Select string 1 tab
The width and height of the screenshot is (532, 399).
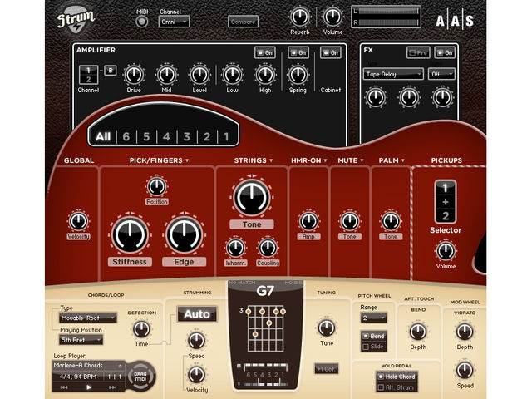coord(226,136)
